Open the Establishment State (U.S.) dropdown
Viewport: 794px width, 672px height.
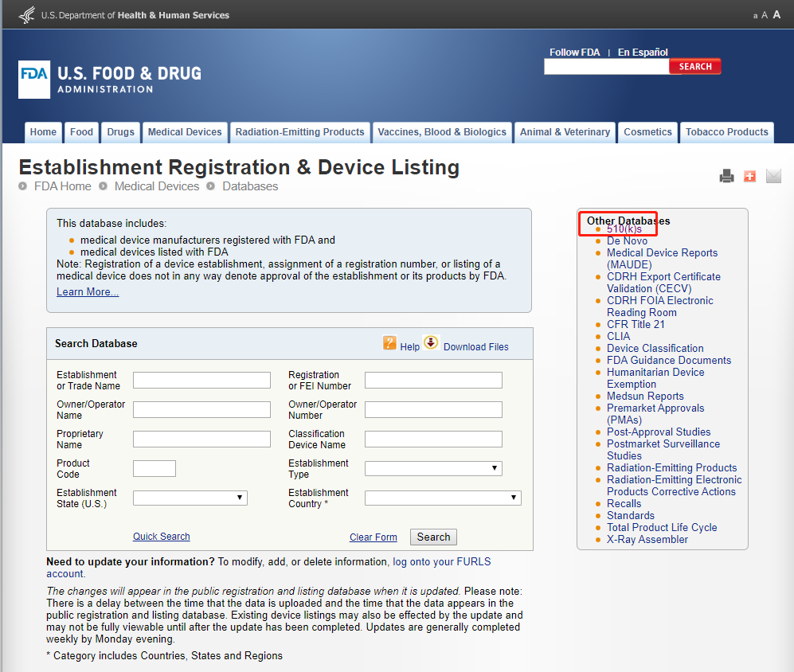click(190, 498)
